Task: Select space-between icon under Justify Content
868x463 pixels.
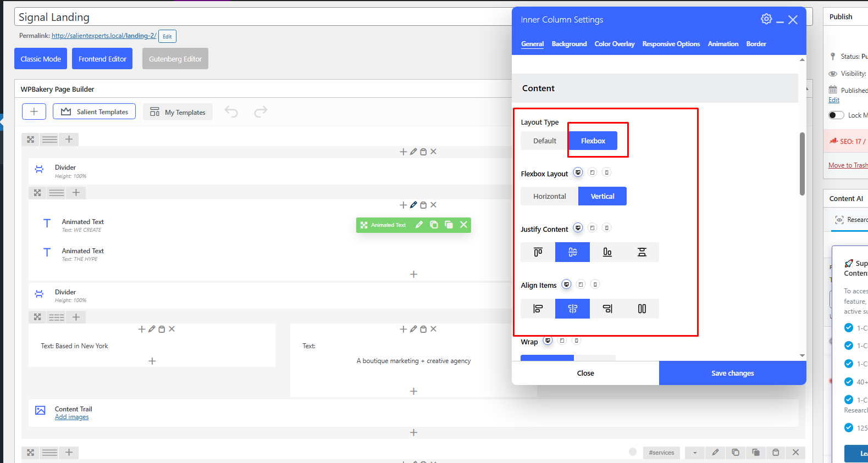Action: [642, 252]
